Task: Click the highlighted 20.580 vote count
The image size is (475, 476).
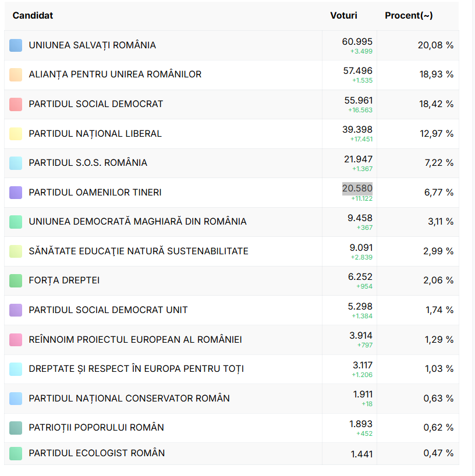Action: click(357, 188)
